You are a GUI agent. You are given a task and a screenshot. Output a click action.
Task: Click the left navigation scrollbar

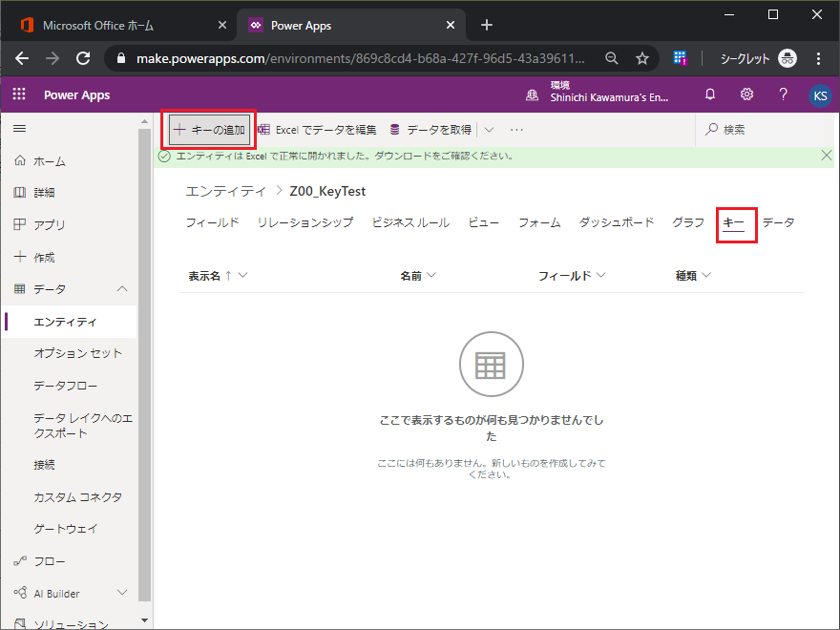144,365
